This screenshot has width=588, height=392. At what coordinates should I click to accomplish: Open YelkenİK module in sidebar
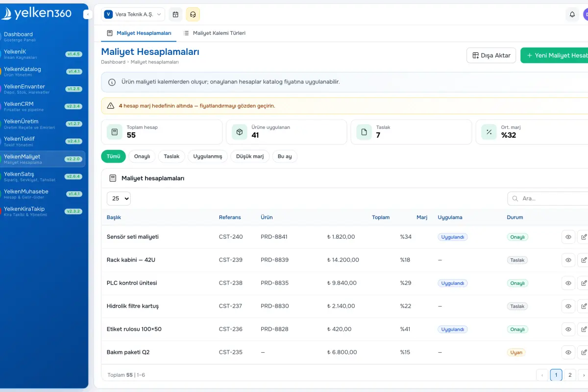point(43,54)
